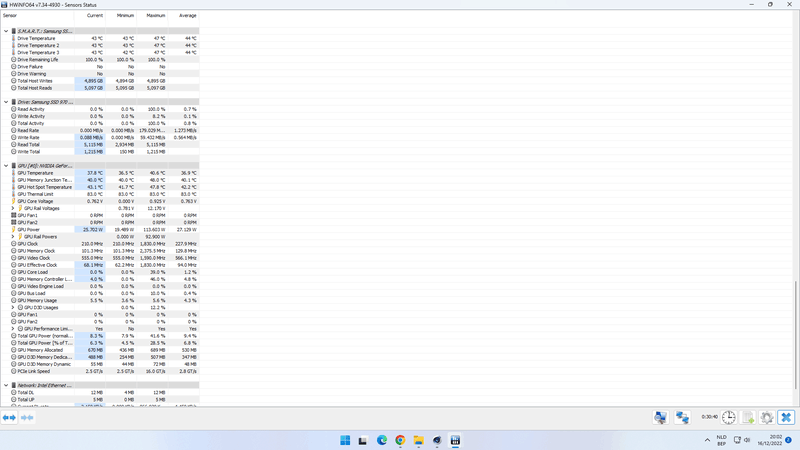This screenshot has height=450, width=800.
Task: Open File Explorer from the taskbar
Action: (x=418, y=440)
